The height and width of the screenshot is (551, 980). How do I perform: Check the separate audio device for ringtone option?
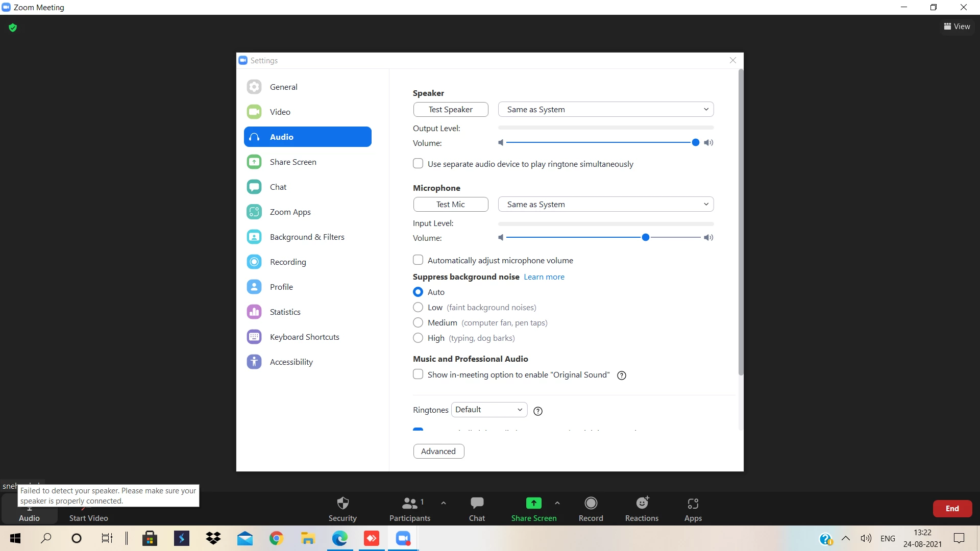tap(418, 164)
